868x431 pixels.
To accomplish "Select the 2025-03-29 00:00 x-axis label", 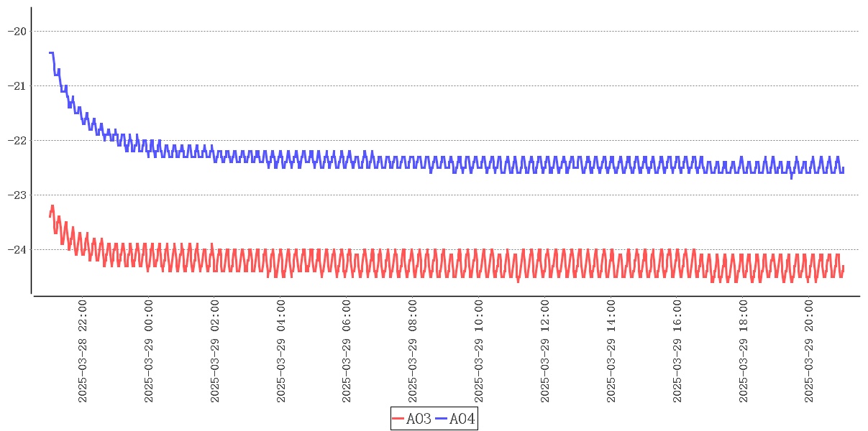I will (148, 352).
